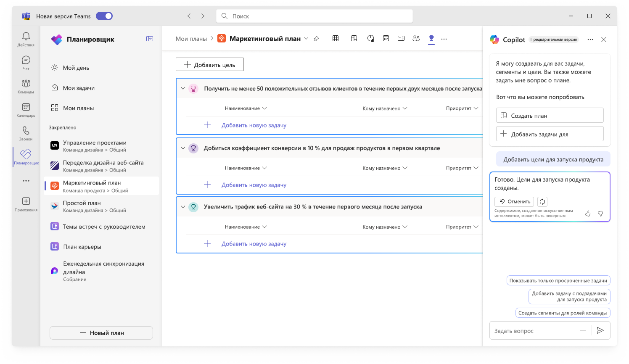
Task: Give thumbs down to Copilot response
Action: [600, 214]
